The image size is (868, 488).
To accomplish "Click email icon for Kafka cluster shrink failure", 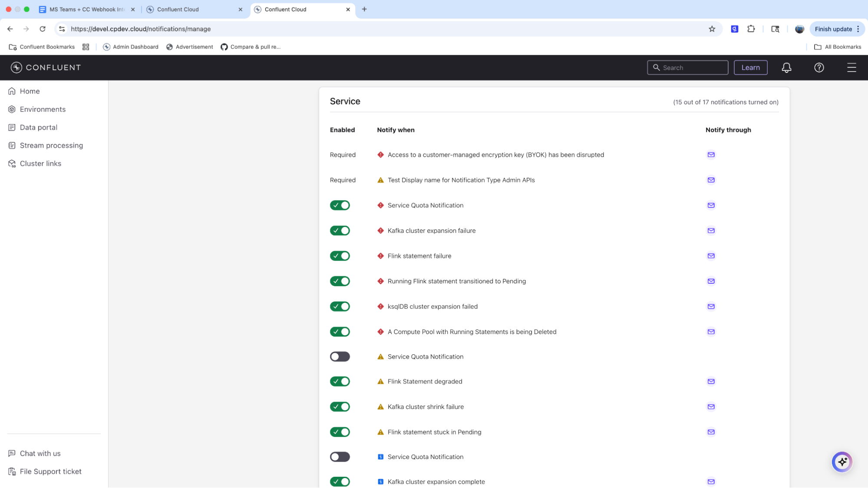I will coord(711,407).
